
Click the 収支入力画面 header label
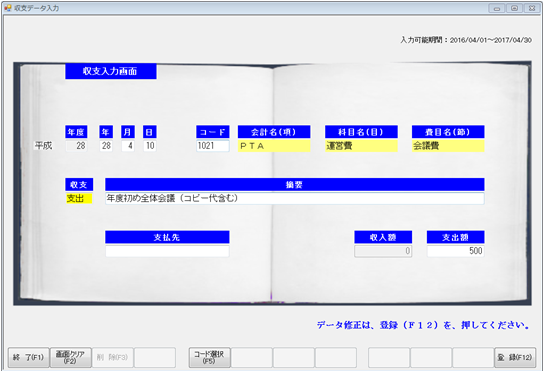click(x=111, y=71)
